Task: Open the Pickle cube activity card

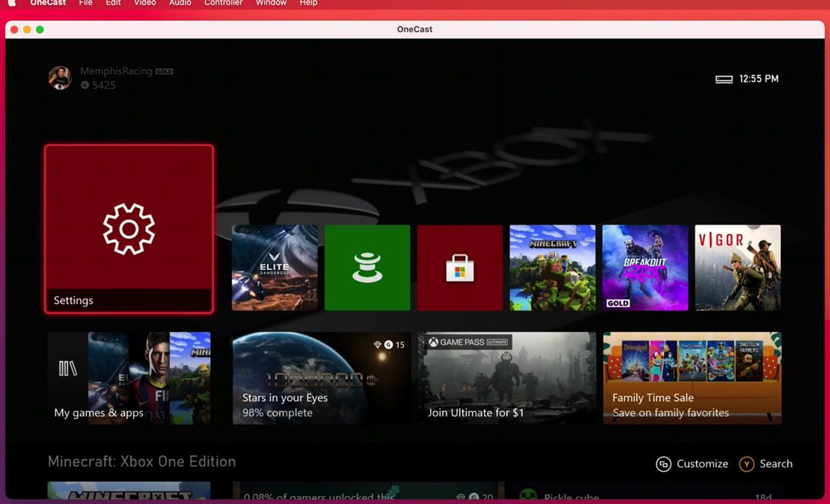Action: [648, 490]
